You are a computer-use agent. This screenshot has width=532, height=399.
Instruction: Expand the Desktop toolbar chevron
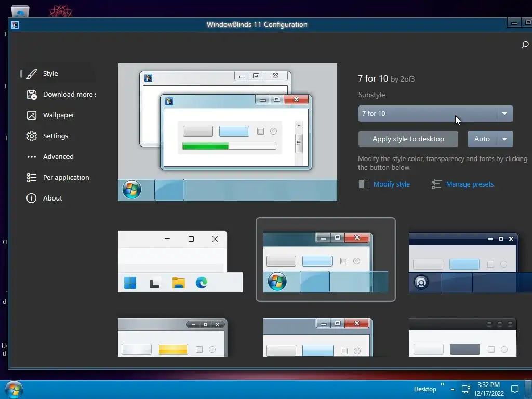[x=443, y=384]
